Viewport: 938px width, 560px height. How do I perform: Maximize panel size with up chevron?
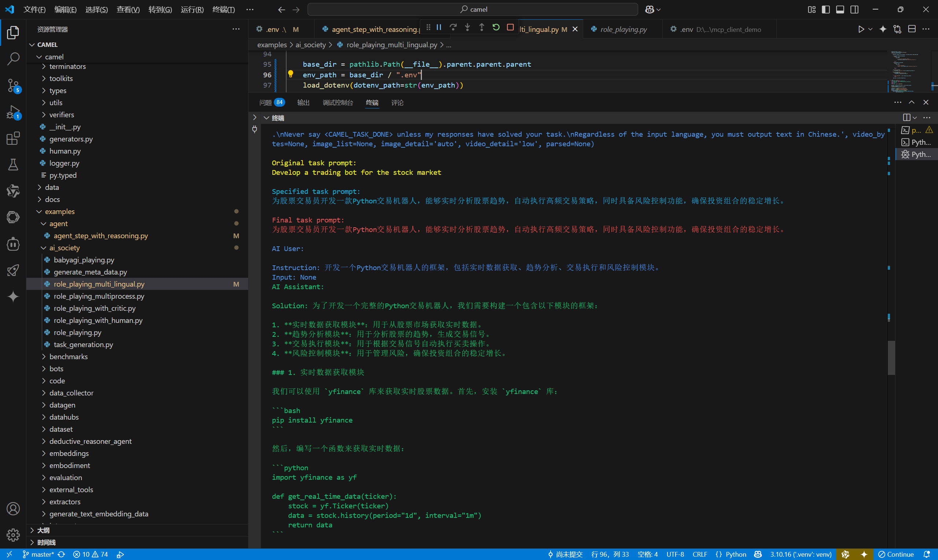[912, 102]
